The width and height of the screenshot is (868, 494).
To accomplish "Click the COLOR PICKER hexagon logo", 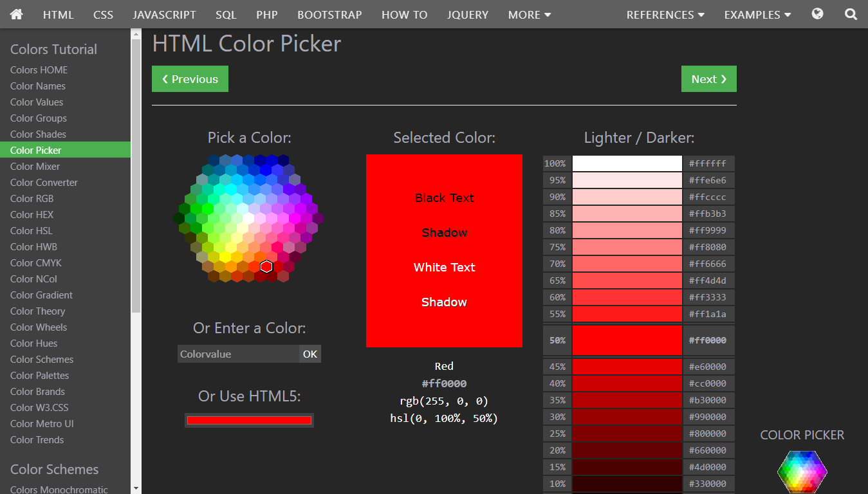I will point(802,473).
